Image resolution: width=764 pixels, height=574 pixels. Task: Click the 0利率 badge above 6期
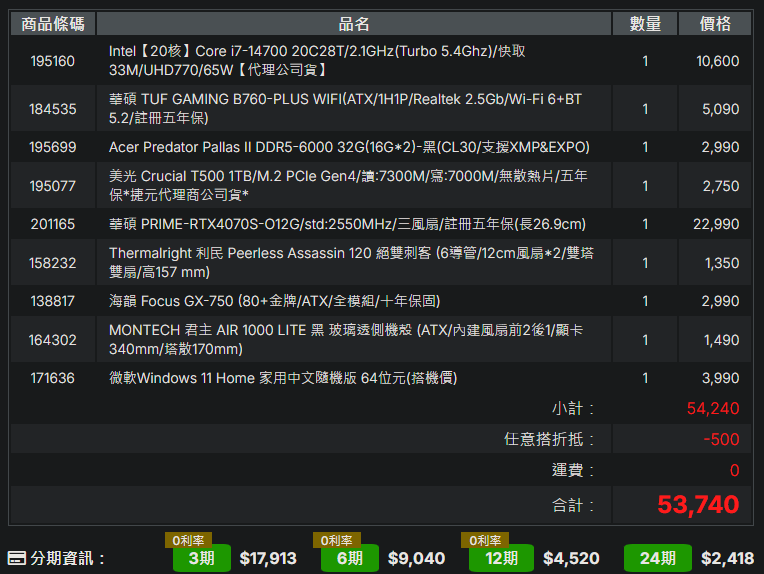337,540
